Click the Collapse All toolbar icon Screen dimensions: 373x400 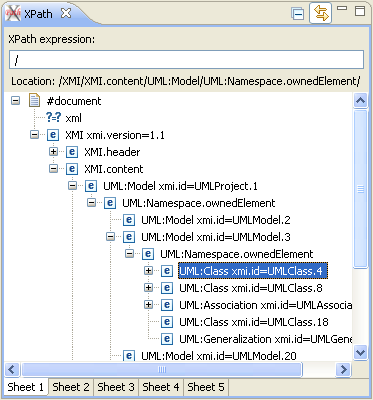[x=297, y=14]
